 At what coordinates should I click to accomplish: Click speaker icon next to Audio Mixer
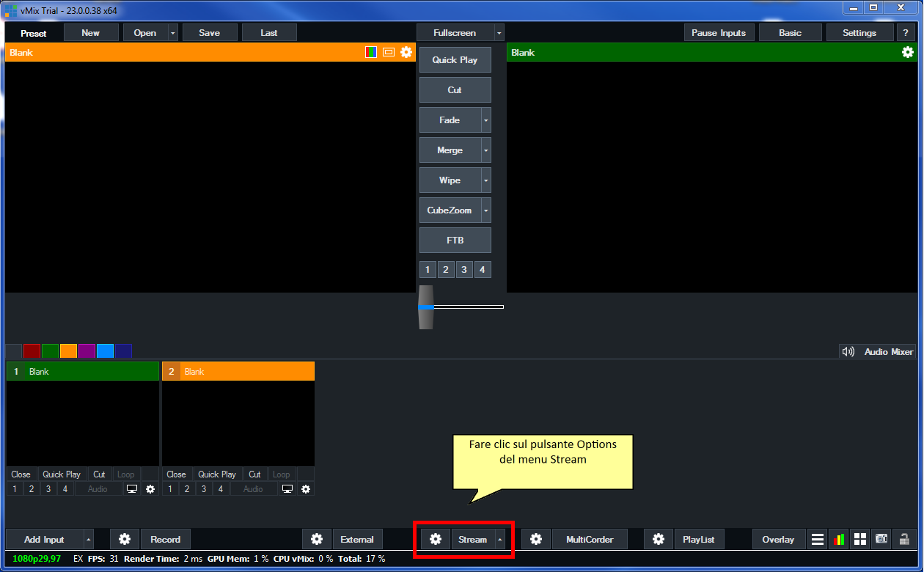[848, 351]
